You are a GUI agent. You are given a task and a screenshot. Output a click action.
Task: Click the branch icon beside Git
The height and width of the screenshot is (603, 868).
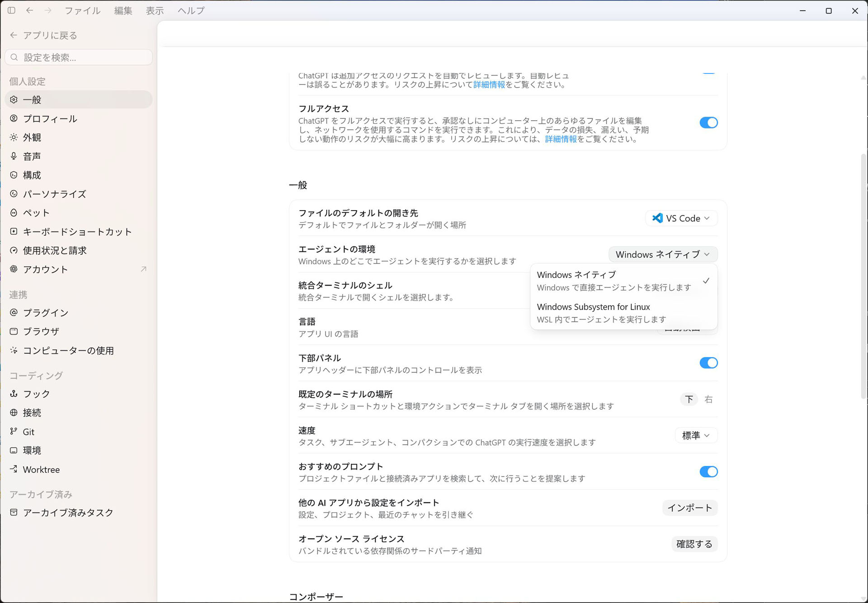pos(14,432)
